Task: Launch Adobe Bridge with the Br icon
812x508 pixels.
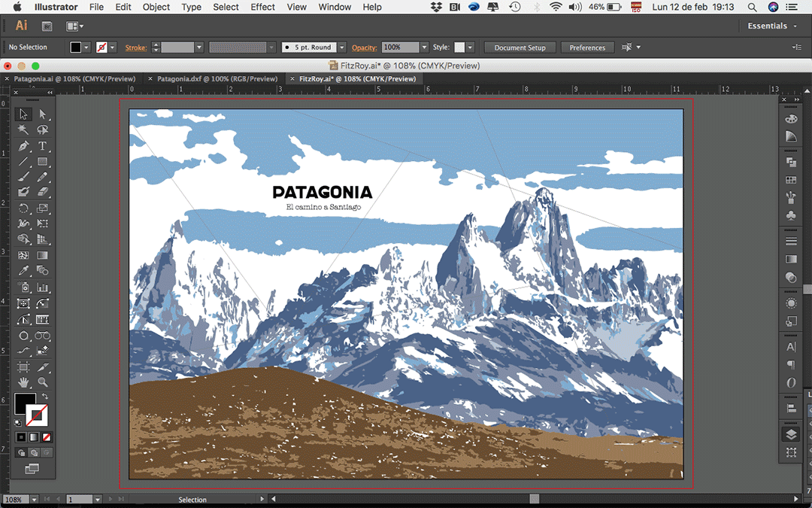Action: point(47,26)
